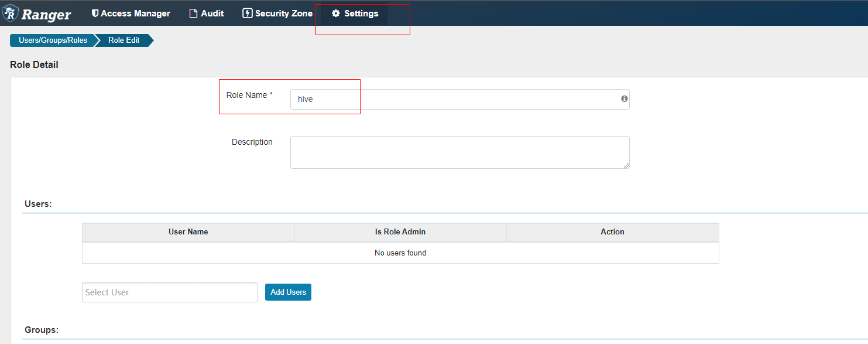The width and height of the screenshot is (868, 344).
Task: Click inside the Description text area
Action: coord(459,152)
